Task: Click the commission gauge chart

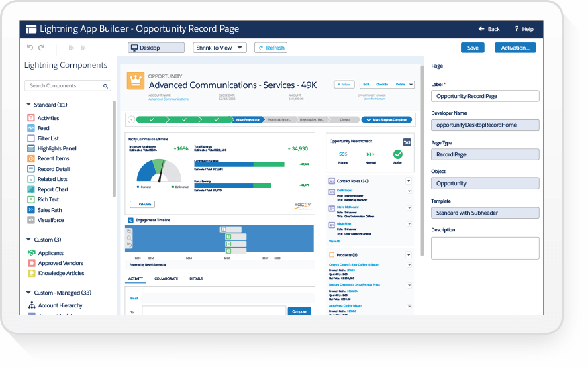Action: coord(158,170)
